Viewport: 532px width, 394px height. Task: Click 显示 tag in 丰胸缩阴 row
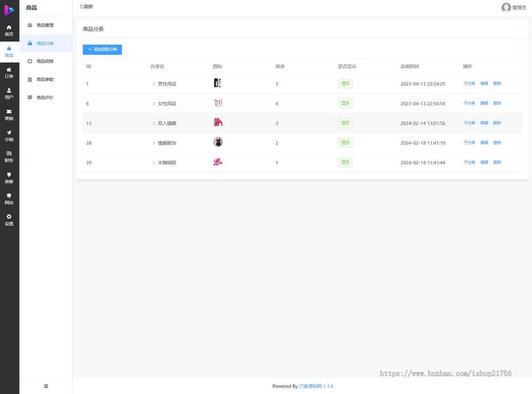pos(345,163)
